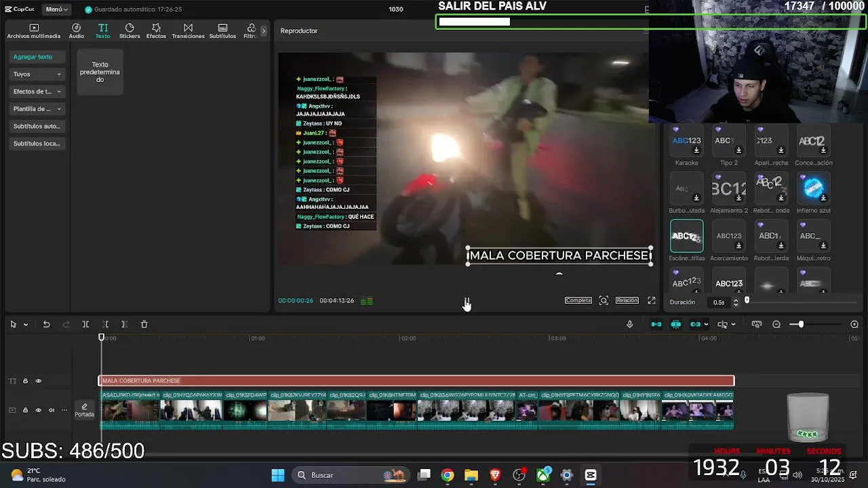Screen dimensions: 868x488
Task: Zoom out the timeline
Action: (776, 325)
